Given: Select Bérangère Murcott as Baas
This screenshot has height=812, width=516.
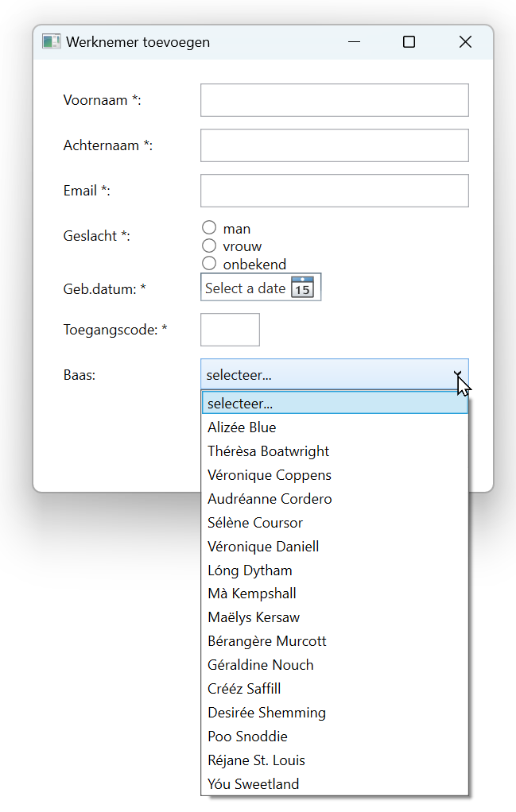Looking at the screenshot, I should [x=266, y=641].
